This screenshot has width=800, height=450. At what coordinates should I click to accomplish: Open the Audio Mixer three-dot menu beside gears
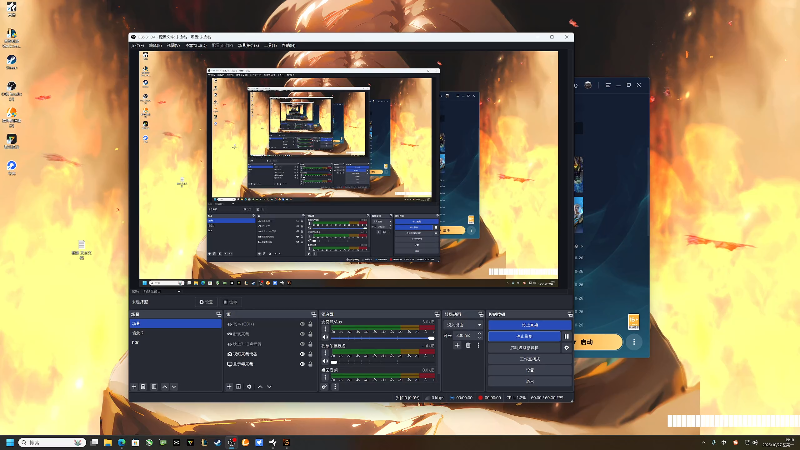tap(335, 387)
